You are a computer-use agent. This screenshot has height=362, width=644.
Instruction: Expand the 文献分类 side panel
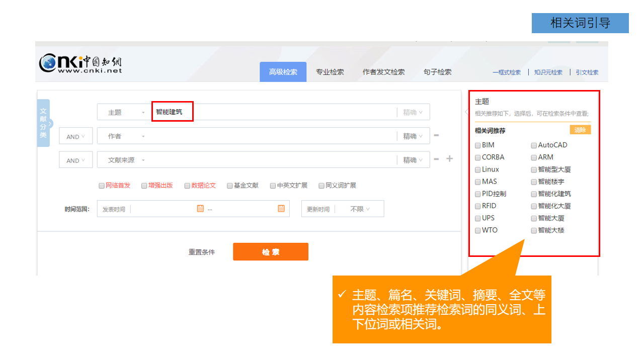coord(44,123)
